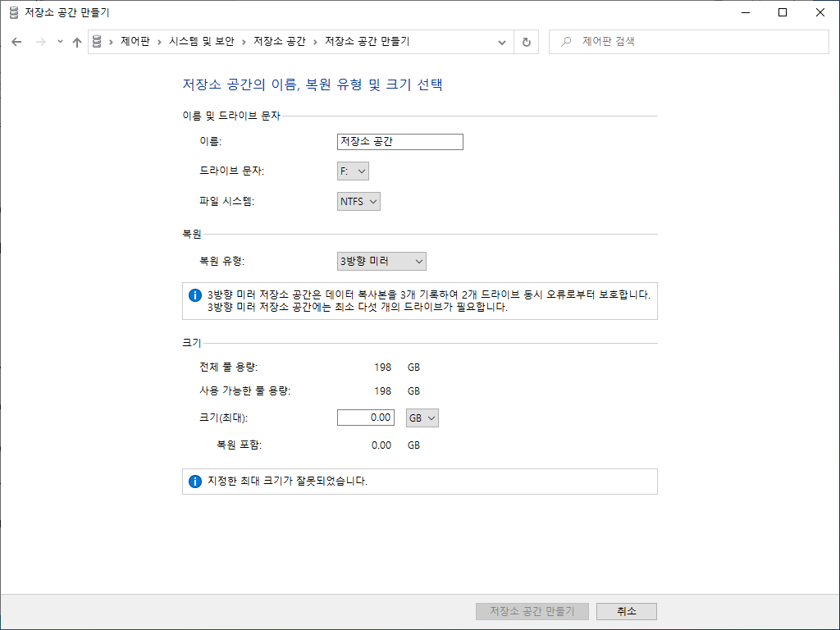
Task: Click the forward navigation arrow
Action: pyautogui.click(x=41, y=42)
